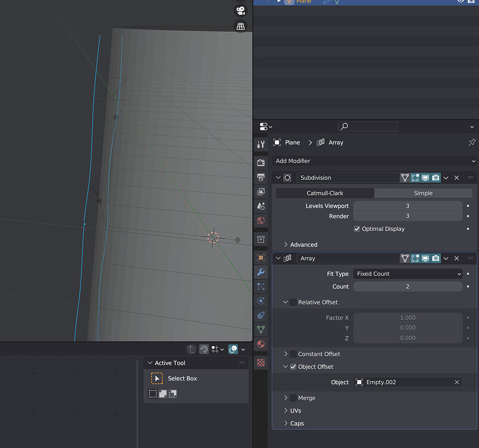Expand the Advanced subpanel
This screenshot has width=479, height=448.
pos(285,244)
